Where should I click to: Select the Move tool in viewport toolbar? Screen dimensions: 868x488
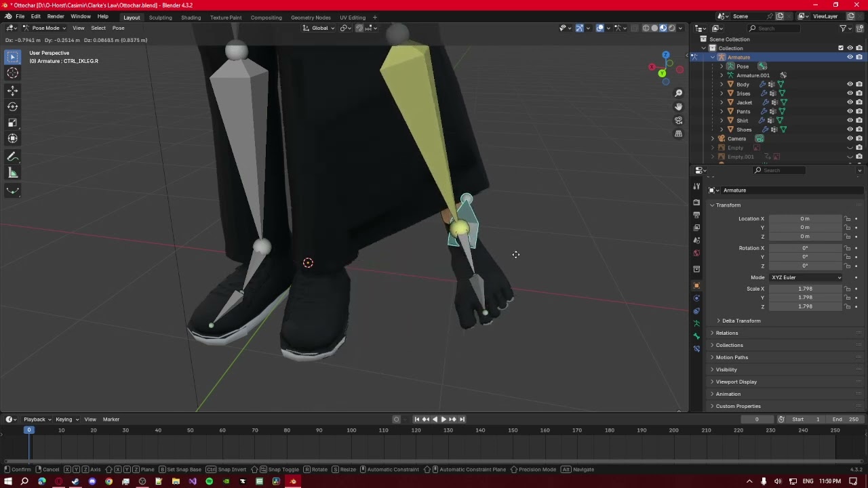point(12,90)
